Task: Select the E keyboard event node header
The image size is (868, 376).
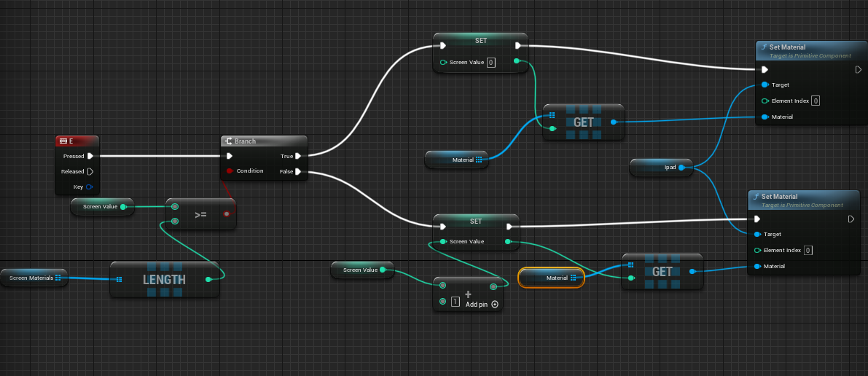Action: pos(77,141)
